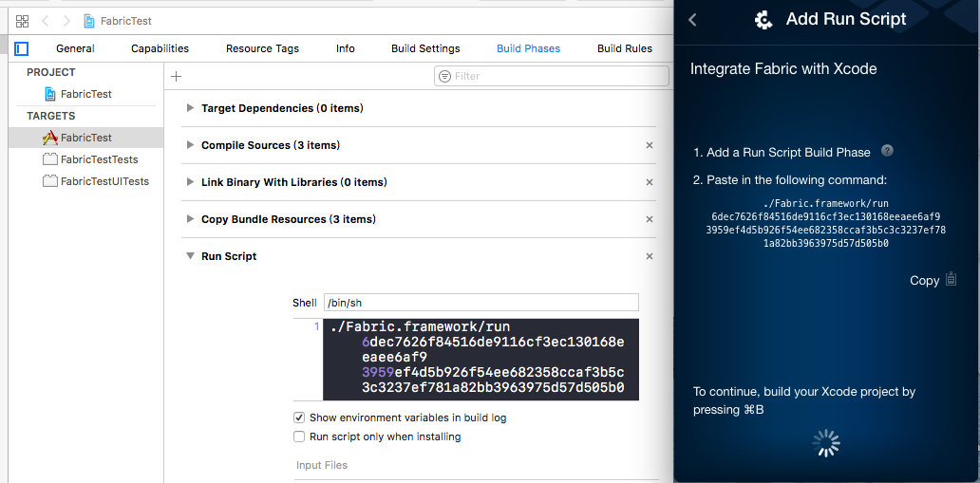
Task: Switch to the Build Settings tab
Action: [425, 48]
